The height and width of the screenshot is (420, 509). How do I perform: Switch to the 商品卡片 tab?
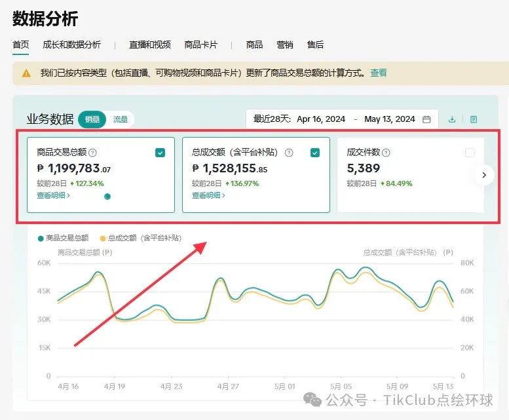pyautogui.click(x=200, y=45)
